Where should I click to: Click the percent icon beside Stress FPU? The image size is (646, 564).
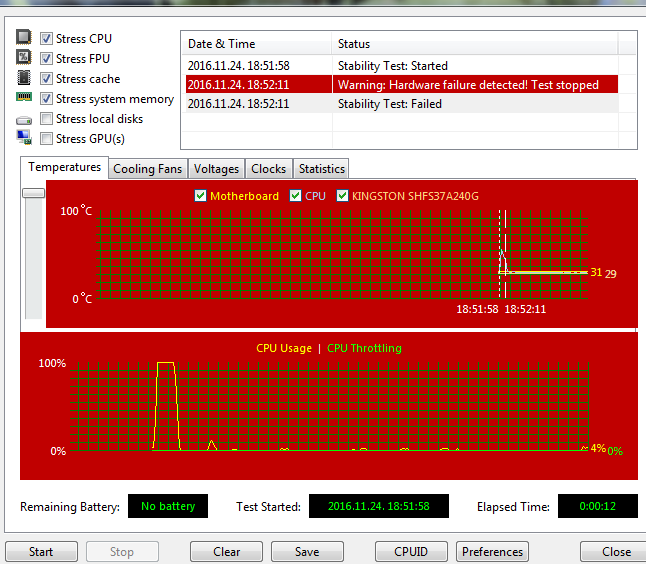(24, 57)
